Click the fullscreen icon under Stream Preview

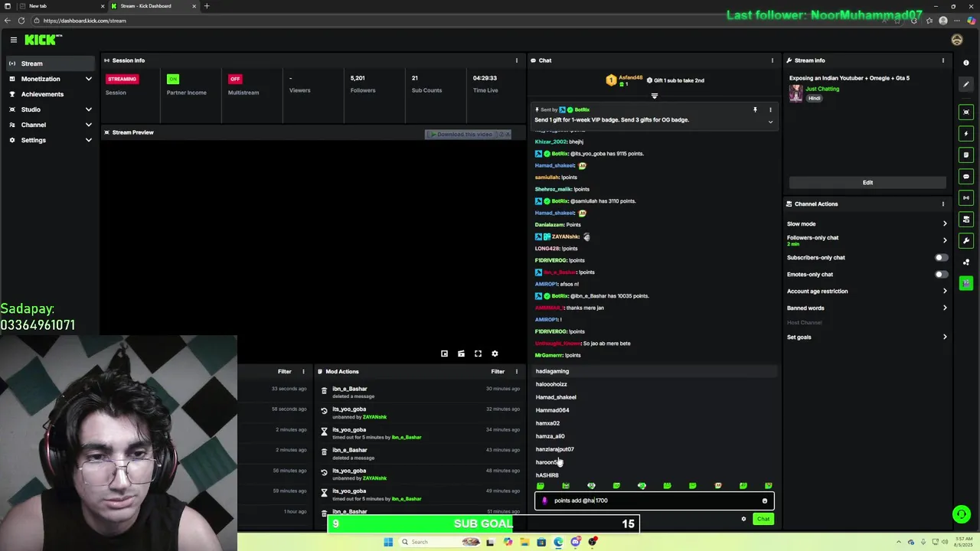[x=478, y=354]
